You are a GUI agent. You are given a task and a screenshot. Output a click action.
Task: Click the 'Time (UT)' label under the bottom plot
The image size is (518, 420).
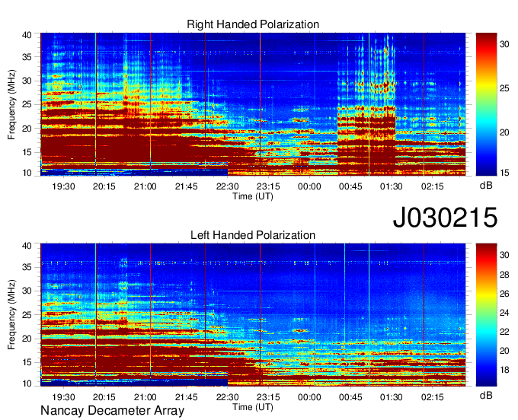253,407
